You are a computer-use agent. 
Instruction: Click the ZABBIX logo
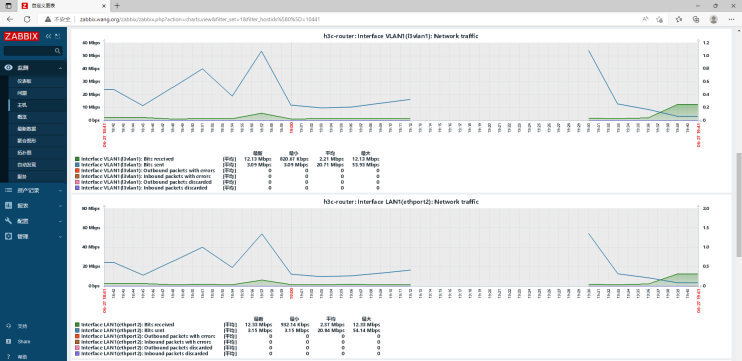click(x=21, y=36)
